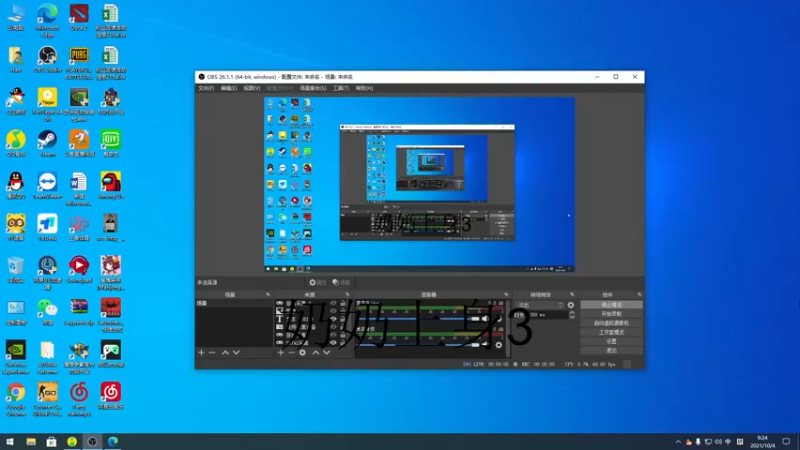The width and height of the screenshot is (800, 450).
Task: Decrease transition duration with down arrow
Action: pyautogui.click(x=571, y=317)
